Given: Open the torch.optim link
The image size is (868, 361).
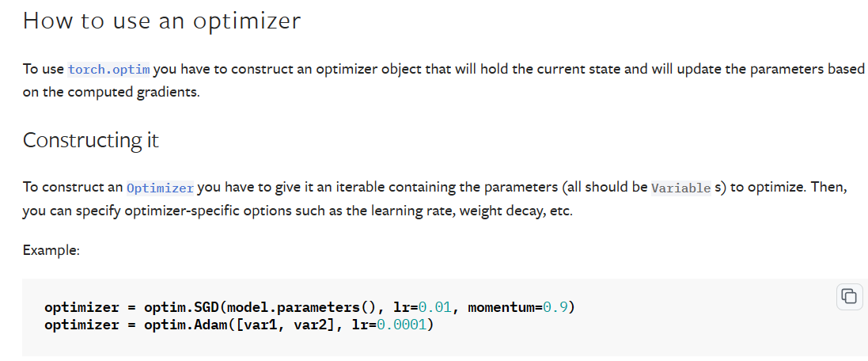Looking at the screenshot, I should click(x=109, y=69).
